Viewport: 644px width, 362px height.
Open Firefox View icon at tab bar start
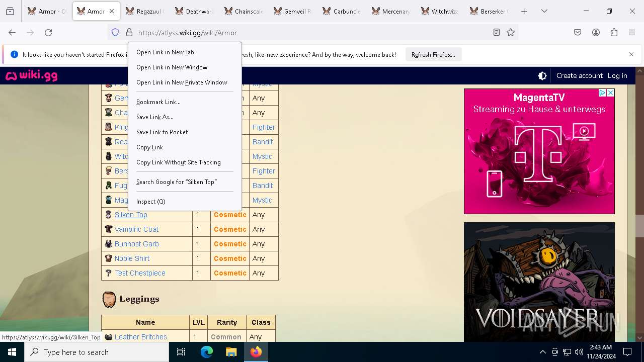[x=10, y=11]
